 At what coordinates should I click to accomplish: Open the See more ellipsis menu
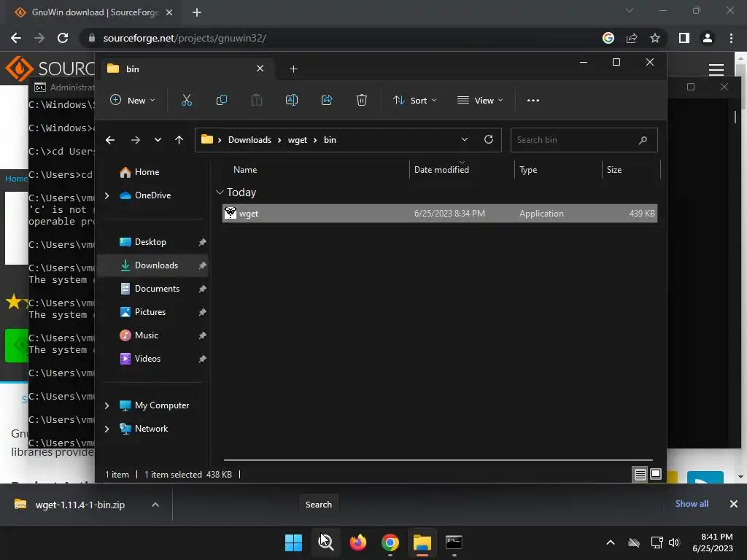coord(533,101)
